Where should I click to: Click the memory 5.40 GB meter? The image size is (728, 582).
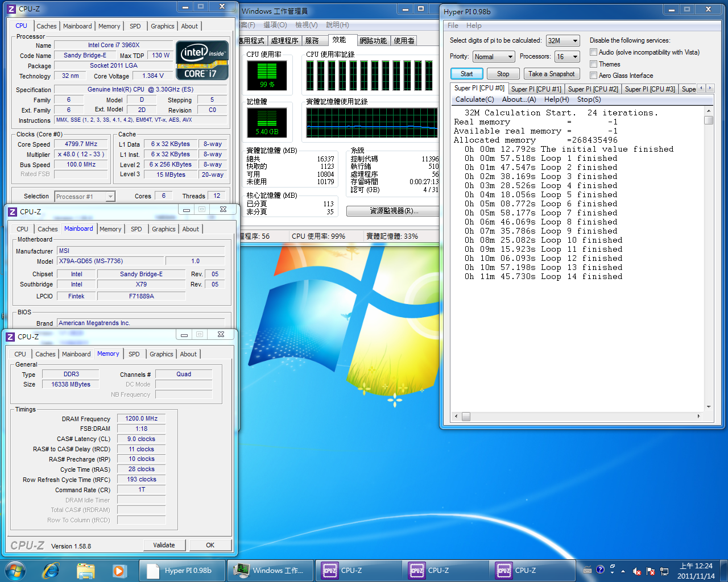[267, 122]
